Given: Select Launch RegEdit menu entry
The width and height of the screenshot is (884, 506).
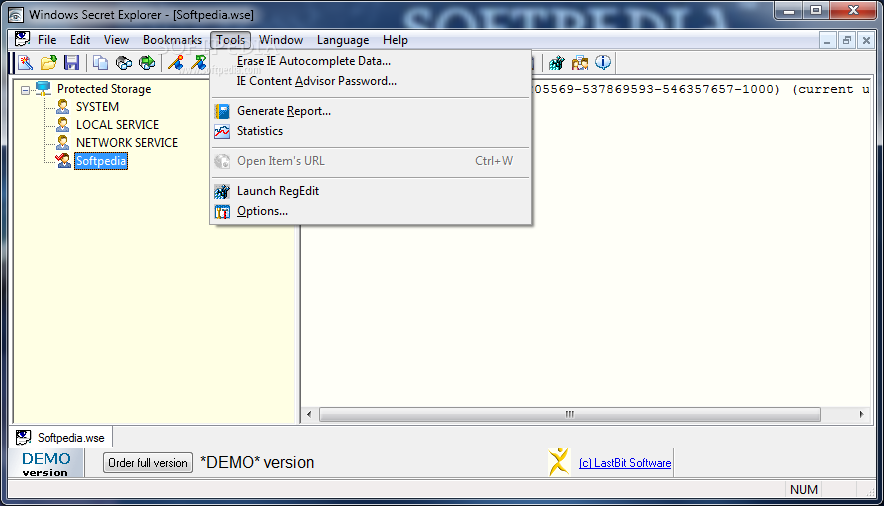Looking at the screenshot, I should pos(370,191).
